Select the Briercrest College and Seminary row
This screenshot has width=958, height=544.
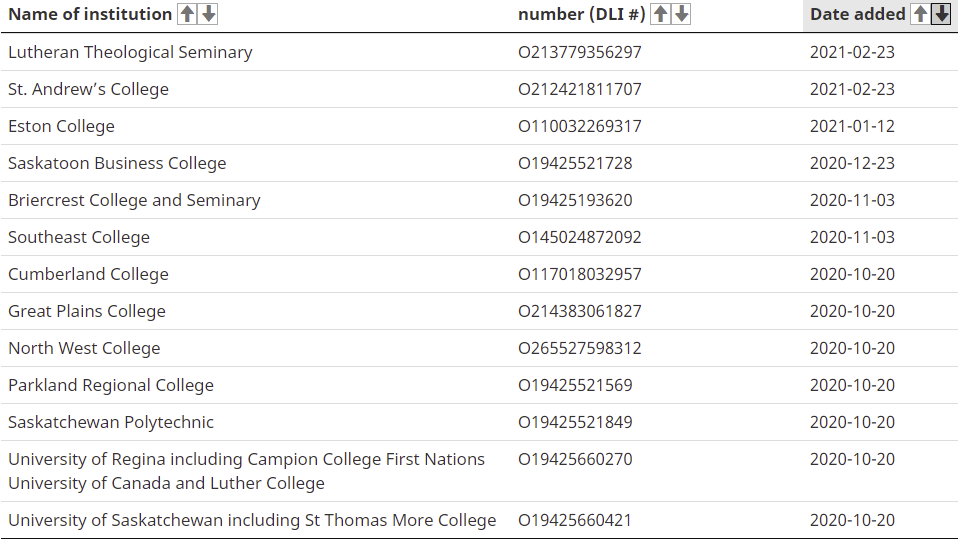pyautogui.click(x=479, y=200)
